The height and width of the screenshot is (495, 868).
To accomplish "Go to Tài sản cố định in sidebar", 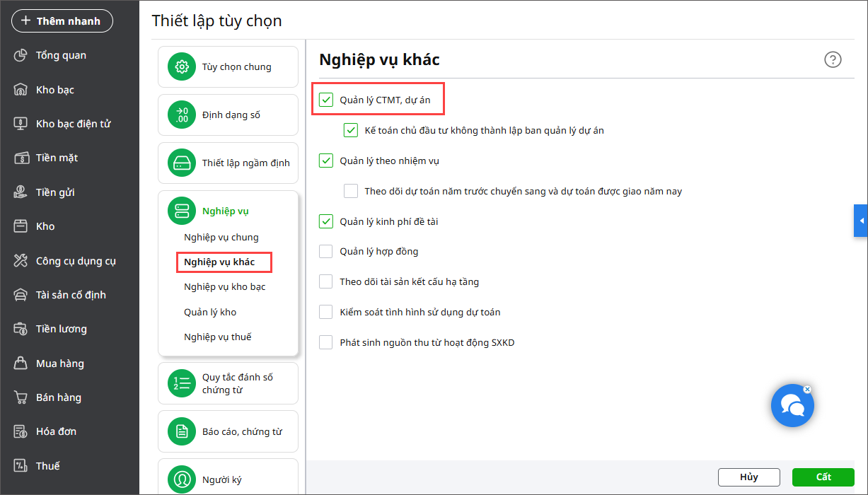I will [71, 295].
